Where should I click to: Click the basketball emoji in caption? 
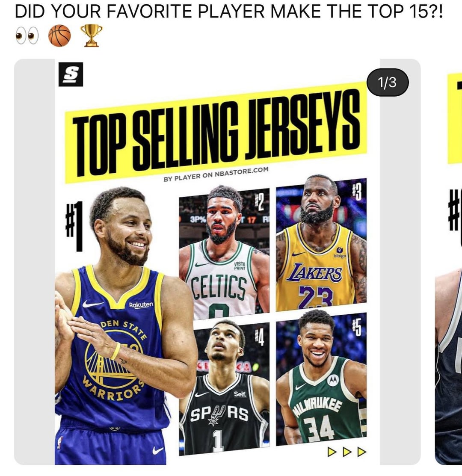(x=59, y=36)
